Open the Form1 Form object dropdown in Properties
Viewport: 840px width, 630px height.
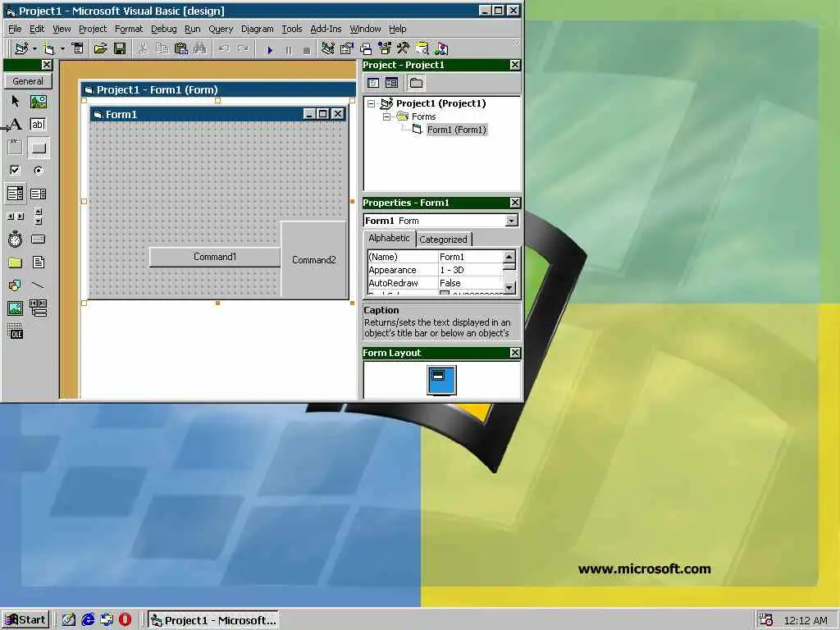pos(512,221)
